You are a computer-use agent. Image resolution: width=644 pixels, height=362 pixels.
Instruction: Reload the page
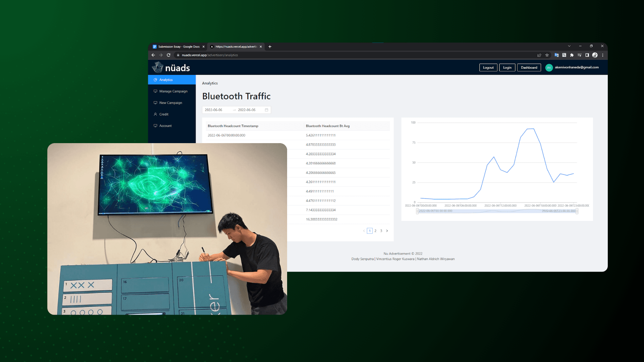coord(169,55)
